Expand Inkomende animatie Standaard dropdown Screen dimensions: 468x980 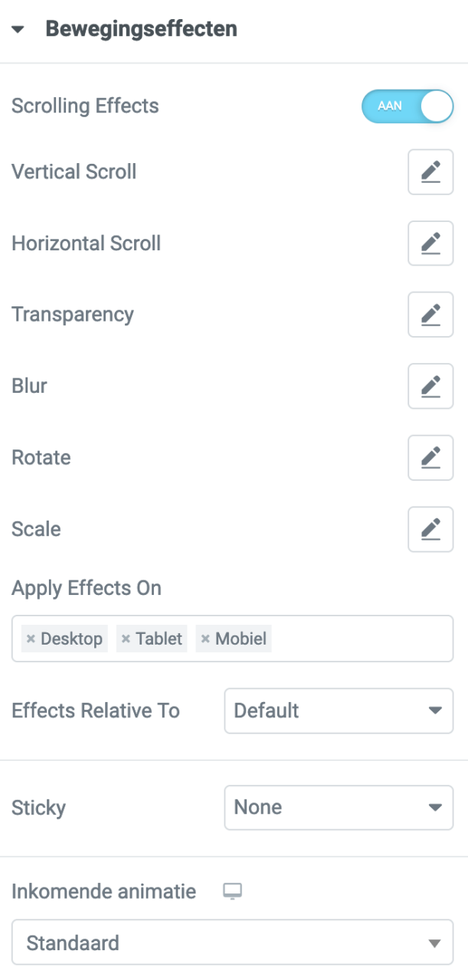click(233, 942)
